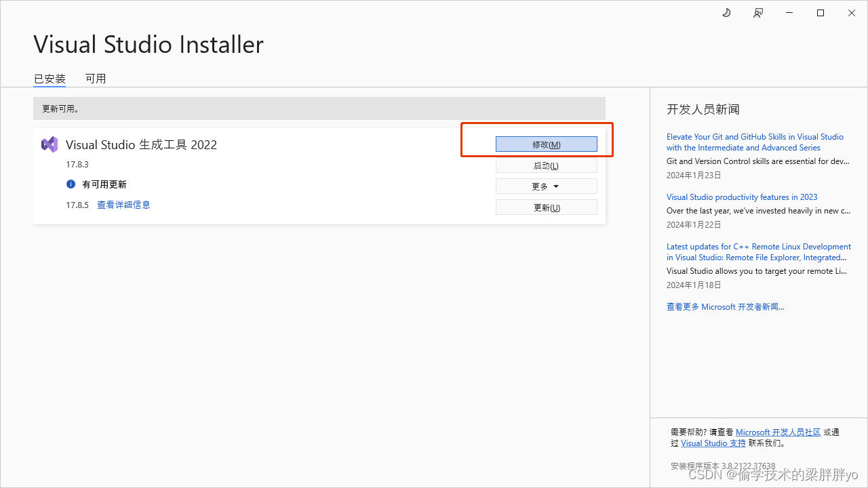Open feedback using the person icon
The width and height of the screenshot is (868, 488).
click(x=757, y=12)
